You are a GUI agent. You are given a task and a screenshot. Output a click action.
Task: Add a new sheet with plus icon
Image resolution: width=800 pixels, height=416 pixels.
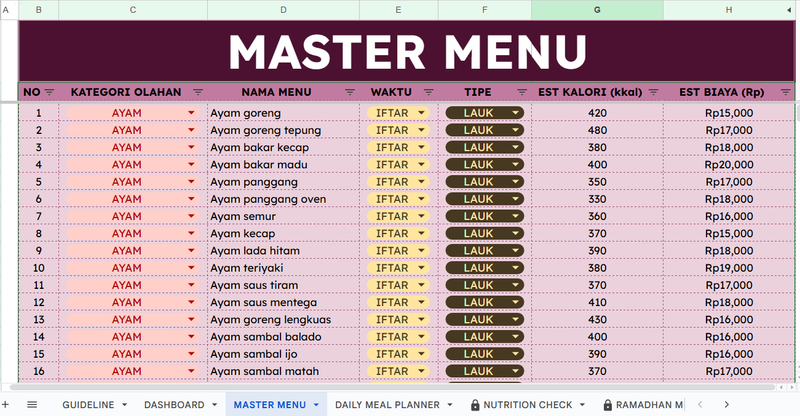point(6,405)
